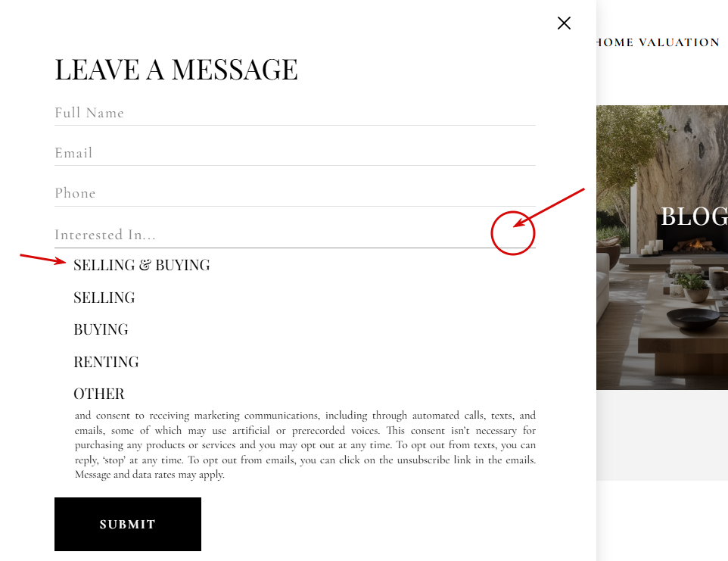Open Home Valuation in the navigation
Screen dimensions: 728x561
[x=658, y=42]
